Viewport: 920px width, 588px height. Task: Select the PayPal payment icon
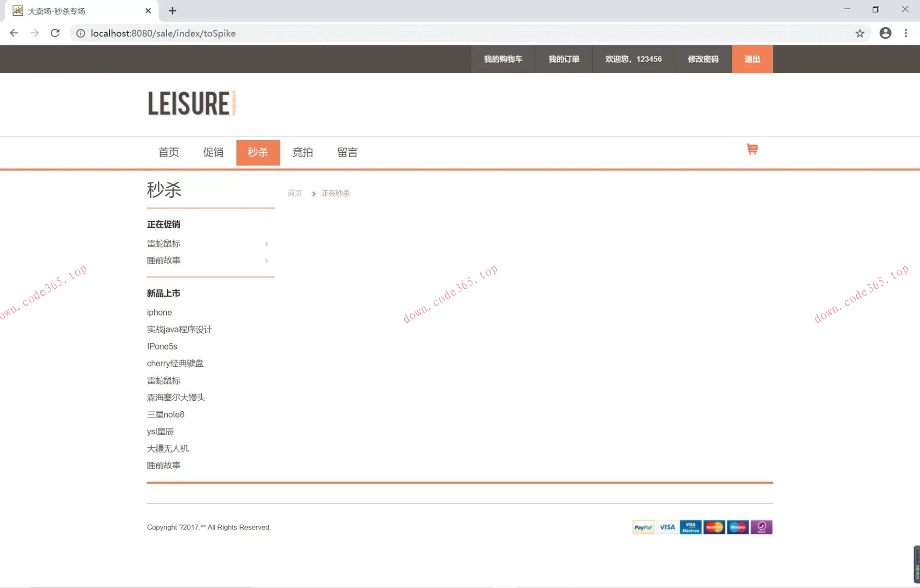(643, 527)
